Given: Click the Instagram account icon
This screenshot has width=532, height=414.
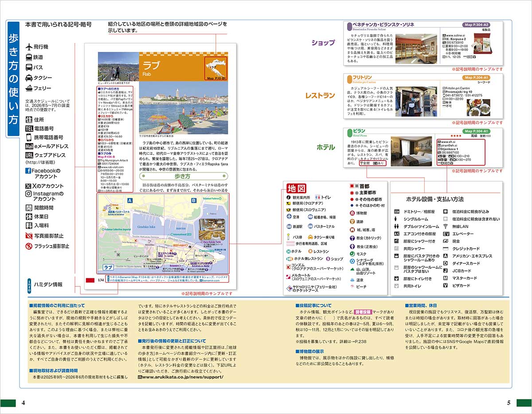Looking at the screenshot, I should (28, 194).
